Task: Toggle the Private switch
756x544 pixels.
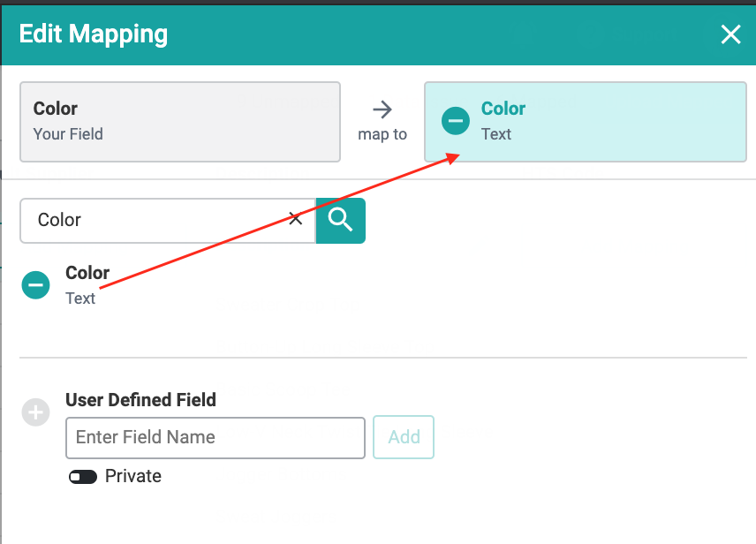Action: pos(83,477)
